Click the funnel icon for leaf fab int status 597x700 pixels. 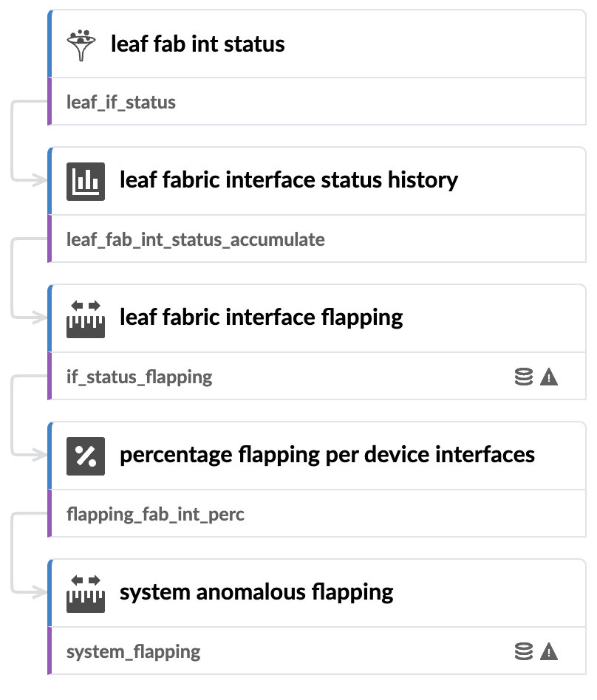click(81, 44)
